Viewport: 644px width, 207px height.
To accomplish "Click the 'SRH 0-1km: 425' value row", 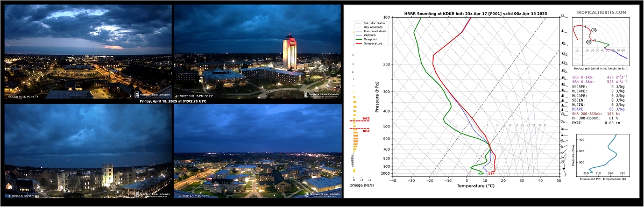I will click(600, 77).
